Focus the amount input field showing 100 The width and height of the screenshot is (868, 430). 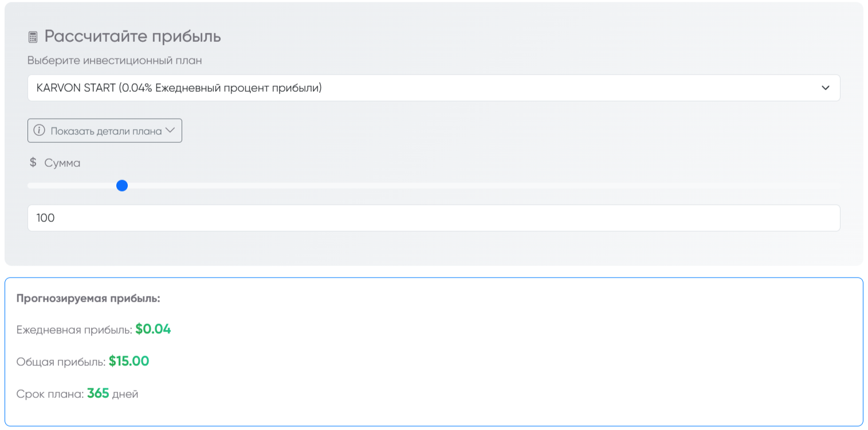click(433, 218)
